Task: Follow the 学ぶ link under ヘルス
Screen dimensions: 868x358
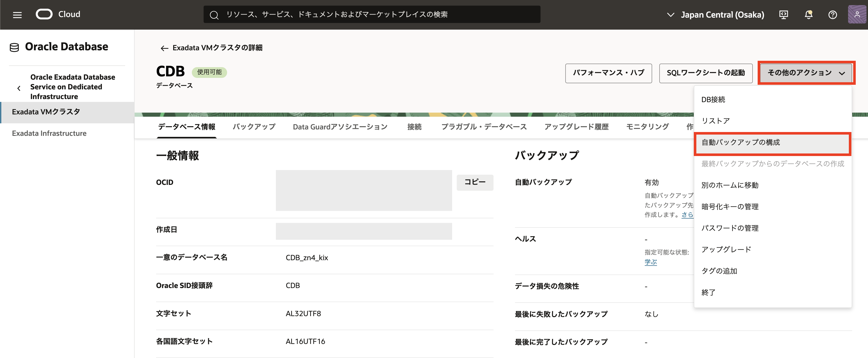Action: point(650,262)
